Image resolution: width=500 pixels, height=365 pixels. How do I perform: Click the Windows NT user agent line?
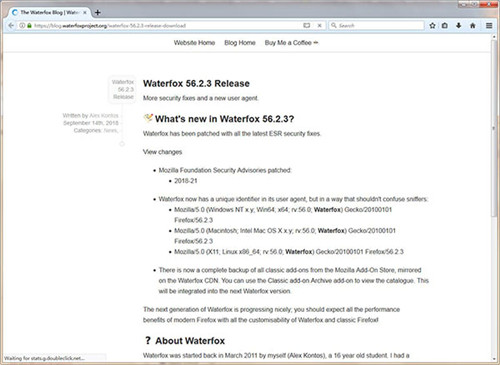click(283, 215)
